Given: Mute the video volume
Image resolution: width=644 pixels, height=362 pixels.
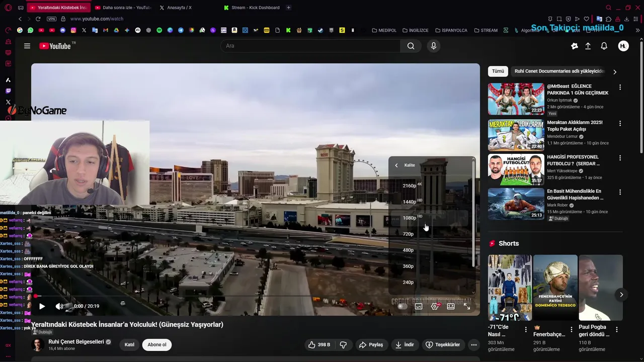Looking at the screenshot, I should click(x=59, y=306).
